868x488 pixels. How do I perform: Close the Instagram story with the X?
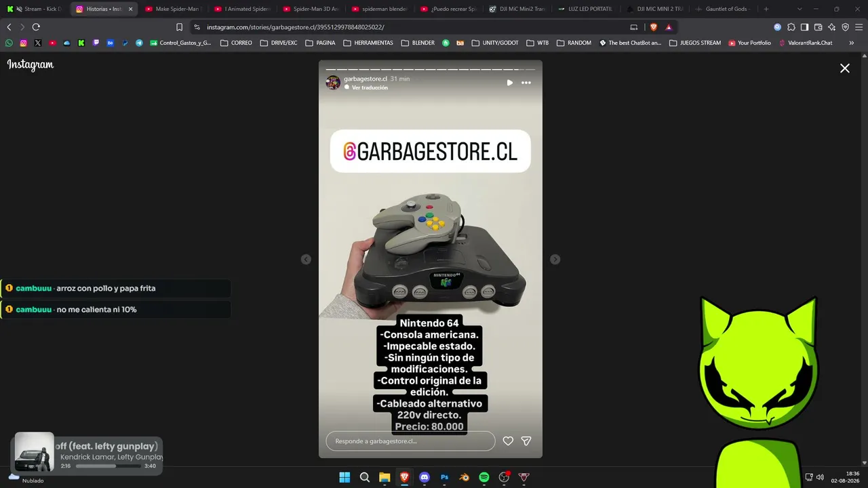pyautogui.click(x=845, y=68)
